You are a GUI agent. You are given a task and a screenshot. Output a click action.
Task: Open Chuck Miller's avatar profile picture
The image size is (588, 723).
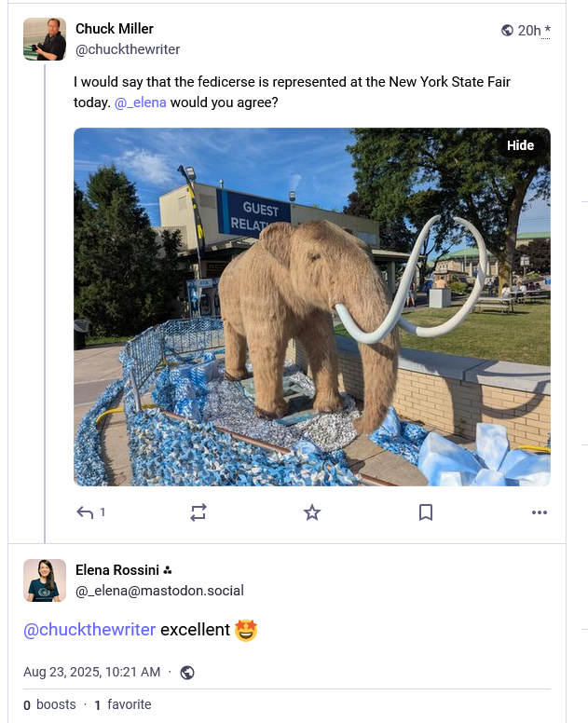[x=45, y=39]
